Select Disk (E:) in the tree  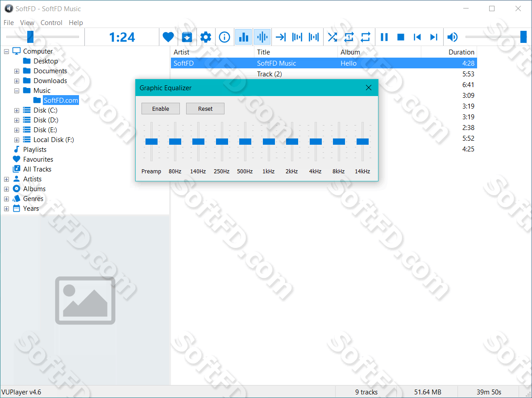45,130
